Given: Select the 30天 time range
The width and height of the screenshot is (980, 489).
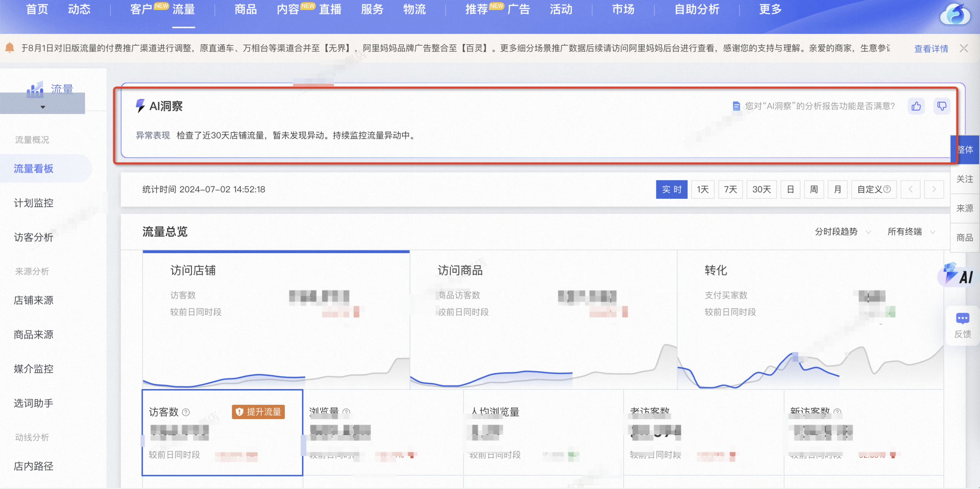Looking at the screenshot, I should coord(762,189).
